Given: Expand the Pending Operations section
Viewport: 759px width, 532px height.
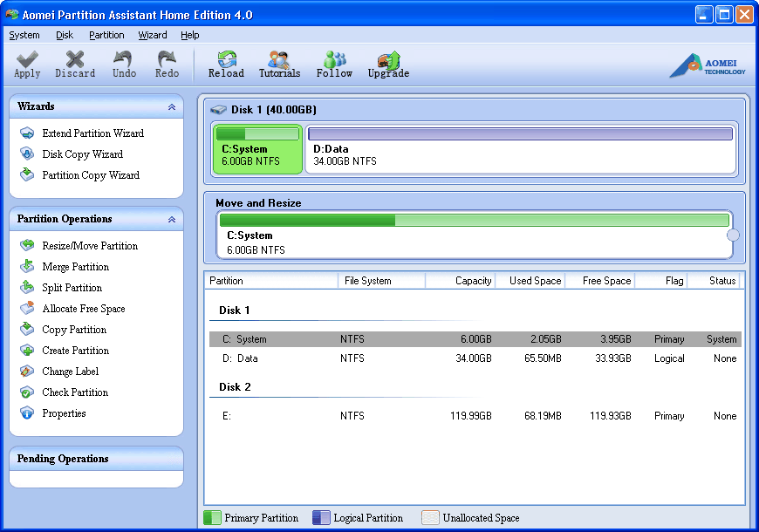Looking at the screenshot, I should click(96, 459).
